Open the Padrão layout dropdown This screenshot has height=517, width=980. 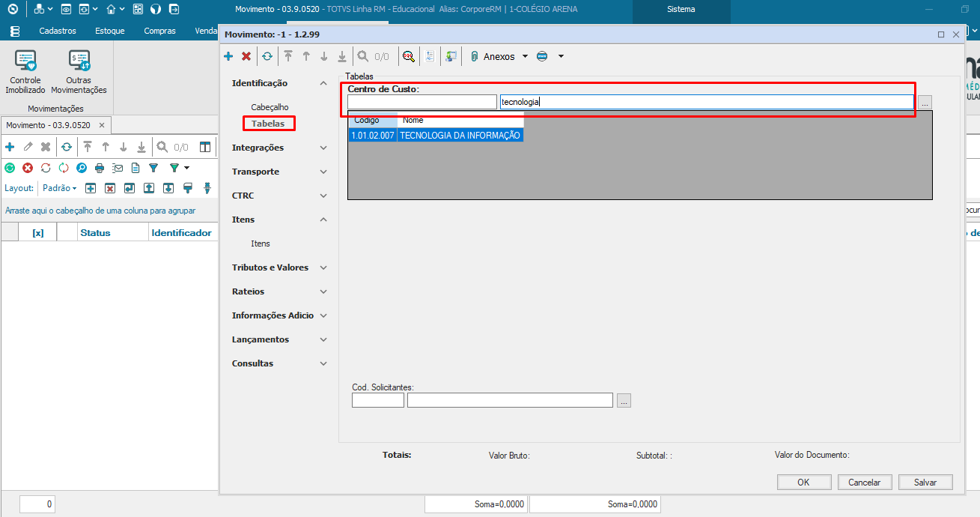pyautogui.click(x=60, y=188)
